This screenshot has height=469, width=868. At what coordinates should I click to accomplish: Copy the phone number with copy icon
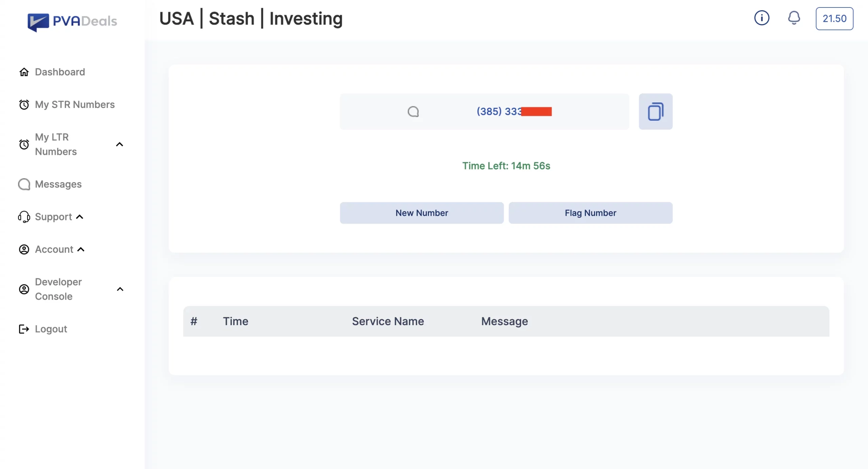[x=655, y=112]
